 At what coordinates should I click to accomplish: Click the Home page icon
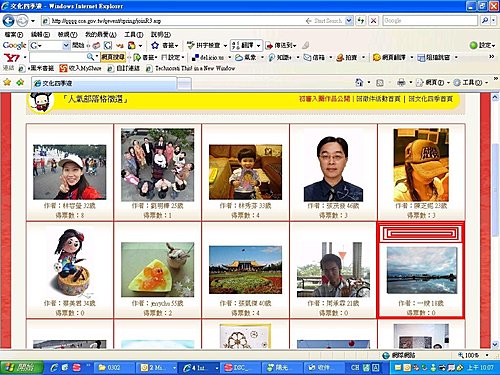pyautogui.click(x=359, y=82)
